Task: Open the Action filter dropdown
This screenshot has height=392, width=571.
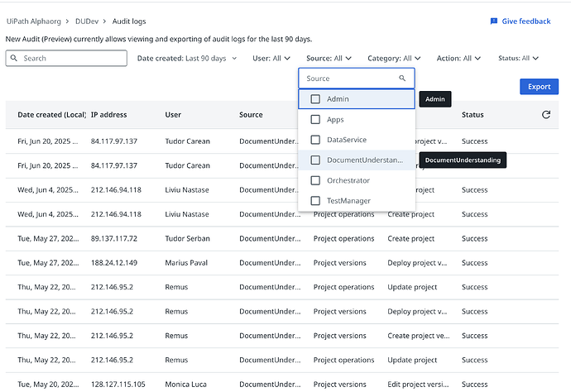Action: (458, 58)
